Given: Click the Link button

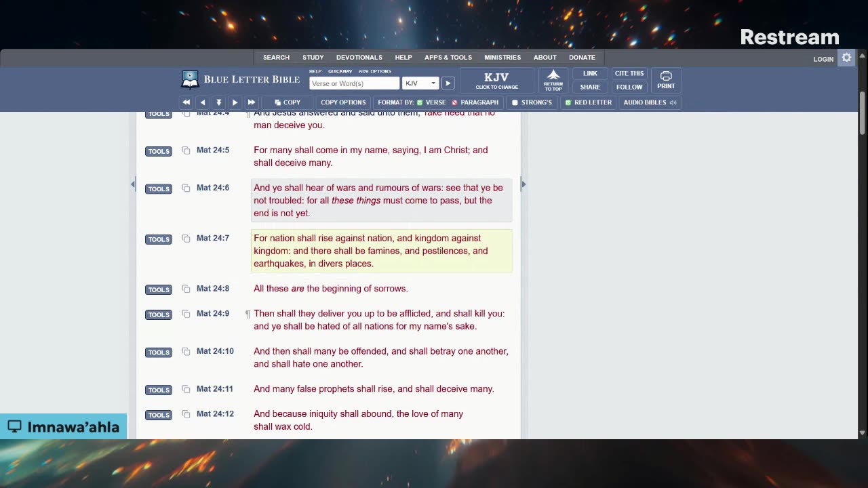Looking at the screenshot, I should point(590,73).
